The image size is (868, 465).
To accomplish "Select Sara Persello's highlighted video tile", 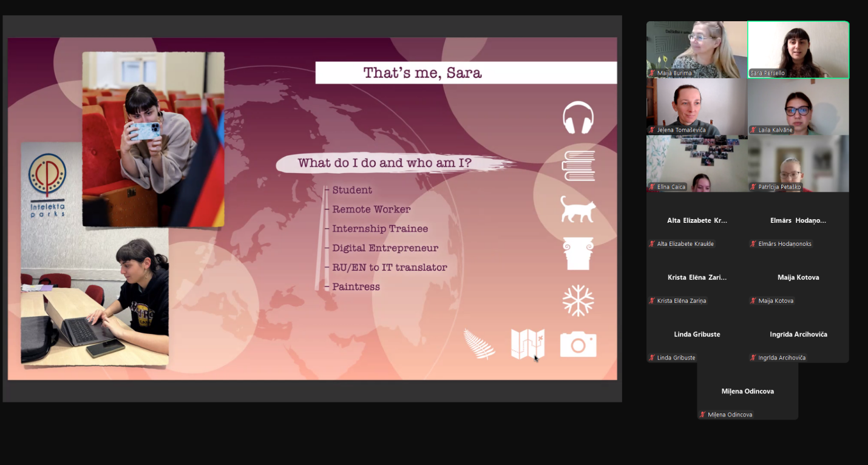I will 798,50.
